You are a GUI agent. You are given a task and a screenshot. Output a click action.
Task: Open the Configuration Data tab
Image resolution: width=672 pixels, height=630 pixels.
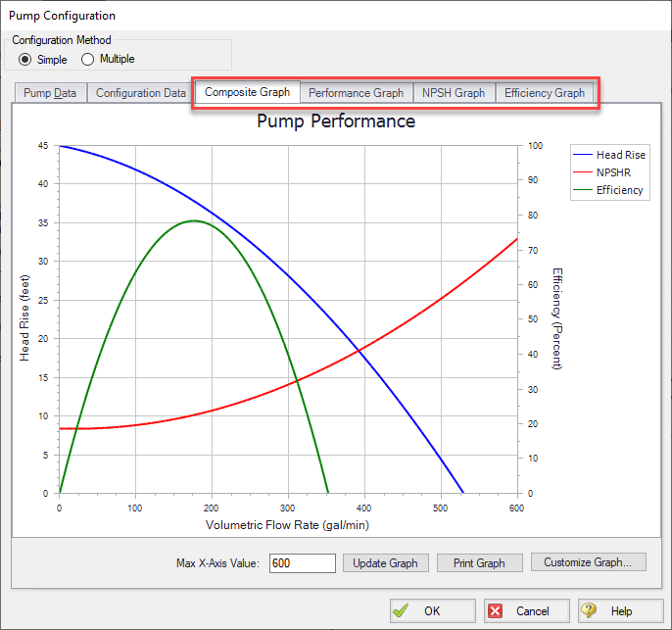(x=140, y=93)
